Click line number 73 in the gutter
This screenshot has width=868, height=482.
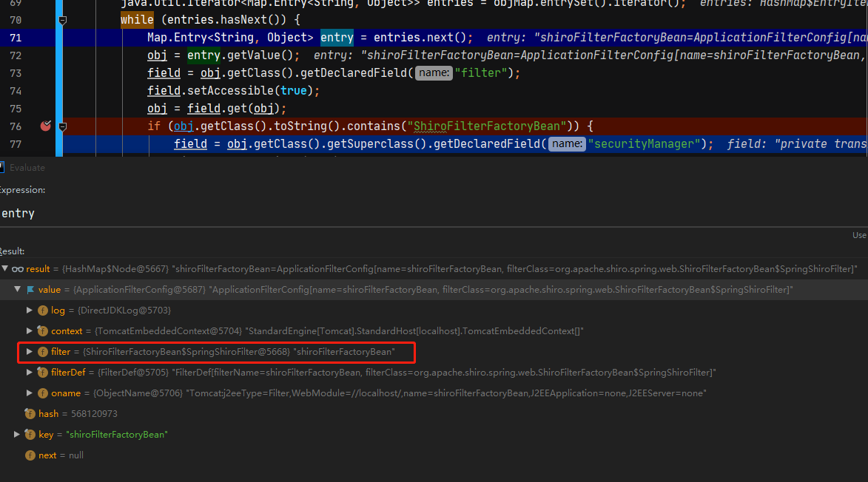tap(16, 73)
